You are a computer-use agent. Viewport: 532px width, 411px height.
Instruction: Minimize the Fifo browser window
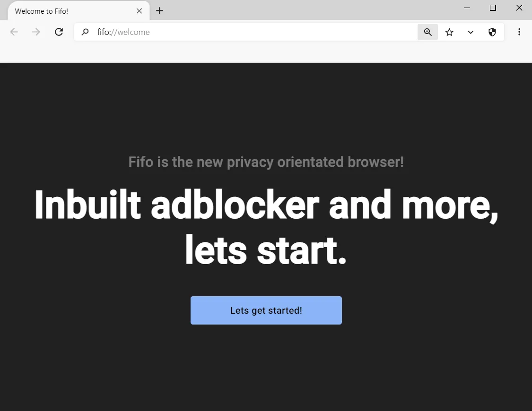click(467, 8)
